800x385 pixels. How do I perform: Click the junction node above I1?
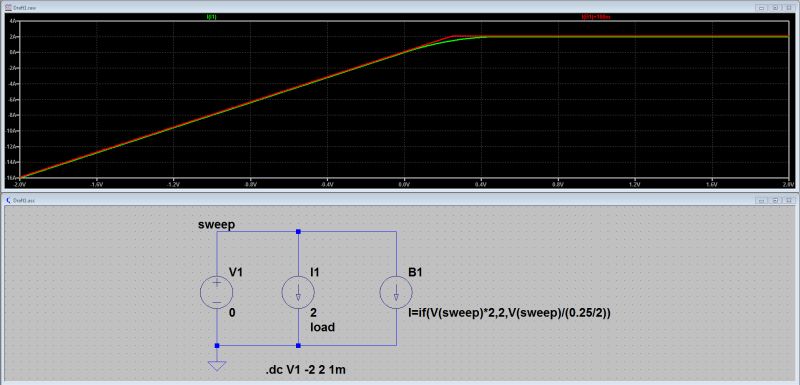tap(298, 232)
